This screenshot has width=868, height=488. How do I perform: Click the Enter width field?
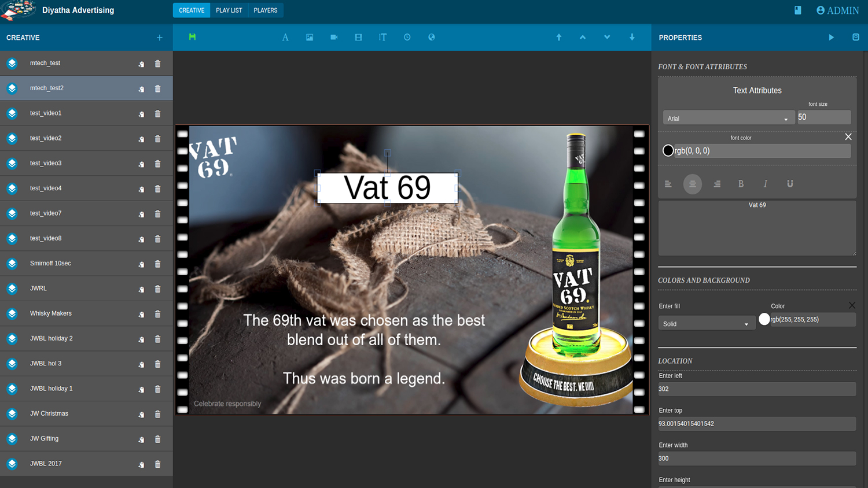point(757,459)
